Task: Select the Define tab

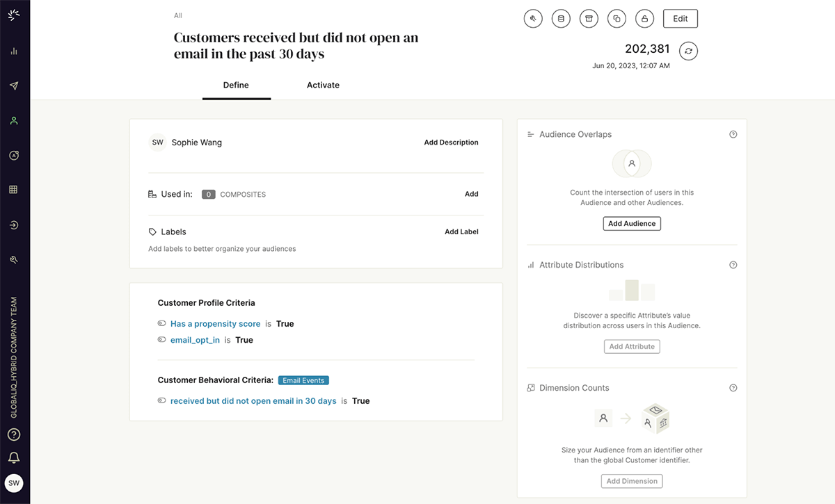Action: click(x=236, y=86)
